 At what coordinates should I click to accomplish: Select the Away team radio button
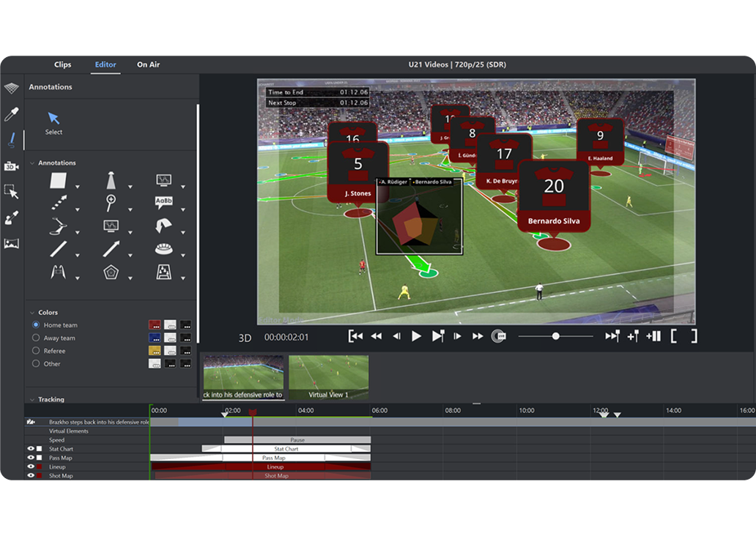coord(36,338)
